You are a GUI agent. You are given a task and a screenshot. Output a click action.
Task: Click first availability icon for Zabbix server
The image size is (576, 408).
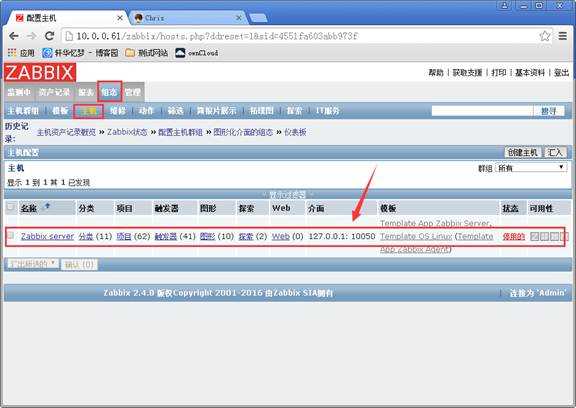[x=534, y=237]
